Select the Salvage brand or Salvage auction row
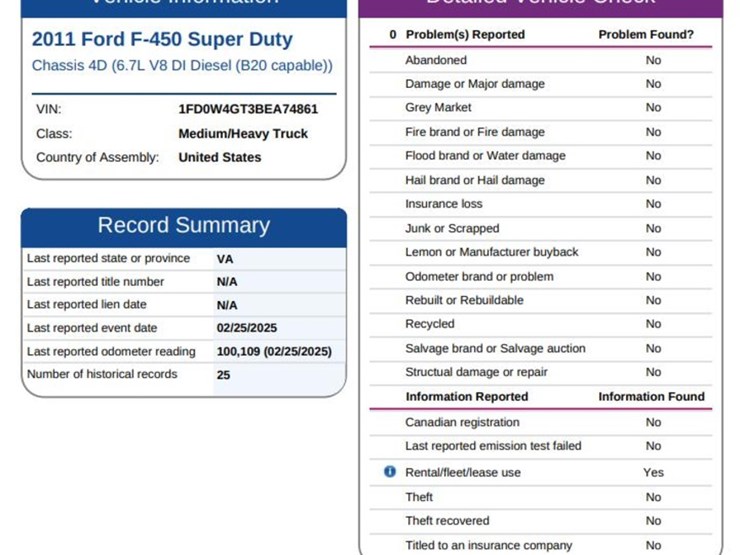740x555 pixels. click(495, 349)
